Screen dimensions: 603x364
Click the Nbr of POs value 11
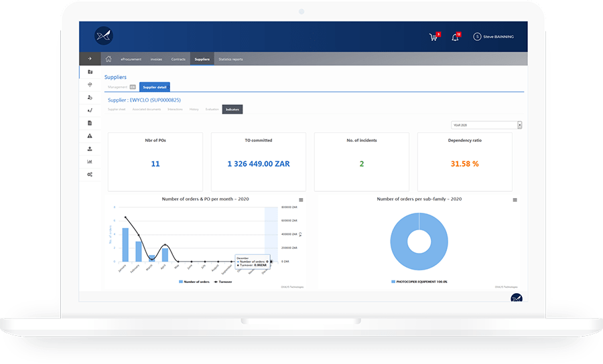tap(155, 164)
